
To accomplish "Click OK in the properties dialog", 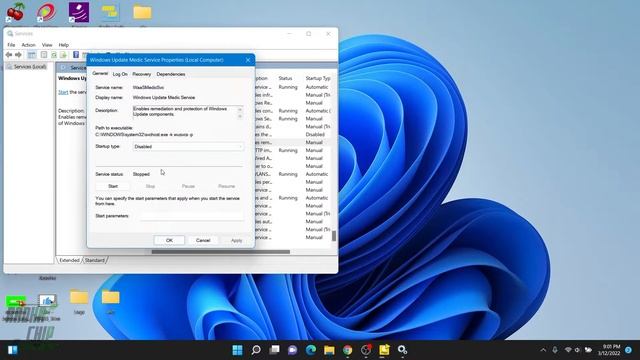I will (x=169, y=240).
